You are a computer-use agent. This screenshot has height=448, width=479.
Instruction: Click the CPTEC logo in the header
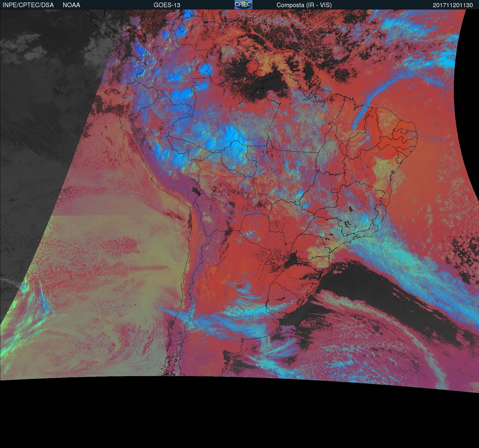[243, 5]
